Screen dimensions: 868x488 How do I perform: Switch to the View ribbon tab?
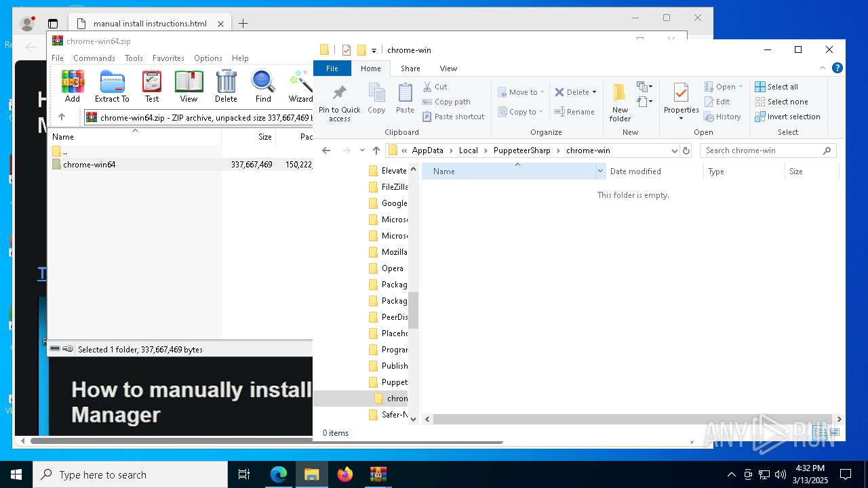[448, 68]
